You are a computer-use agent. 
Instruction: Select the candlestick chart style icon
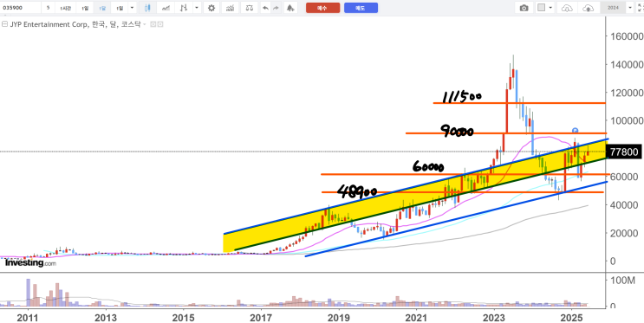[x=147, y=8]
